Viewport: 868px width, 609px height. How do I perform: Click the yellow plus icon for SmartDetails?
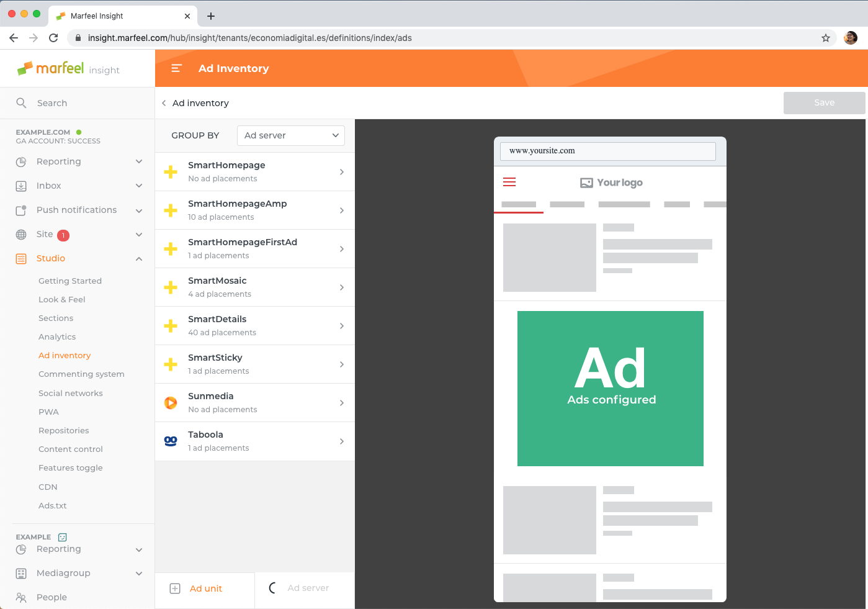pos(171,326)
